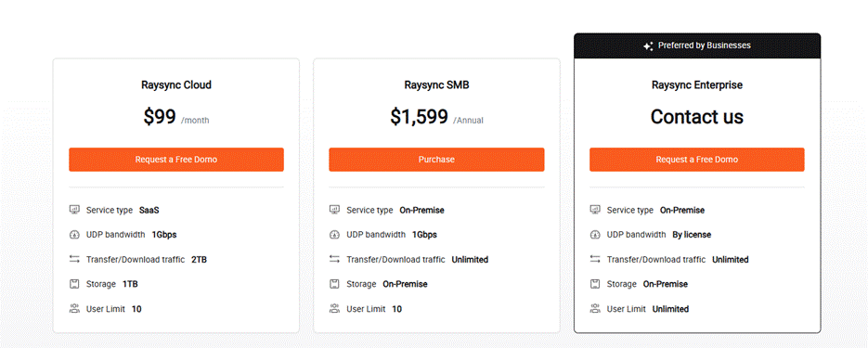Click the Transfer/Download traffic icon in Raysync SMB
Viewport: 868px width, 348px height.
334,259
